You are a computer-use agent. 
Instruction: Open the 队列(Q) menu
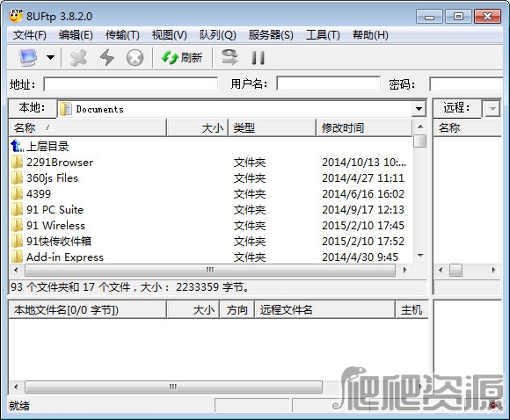(217, 35)
